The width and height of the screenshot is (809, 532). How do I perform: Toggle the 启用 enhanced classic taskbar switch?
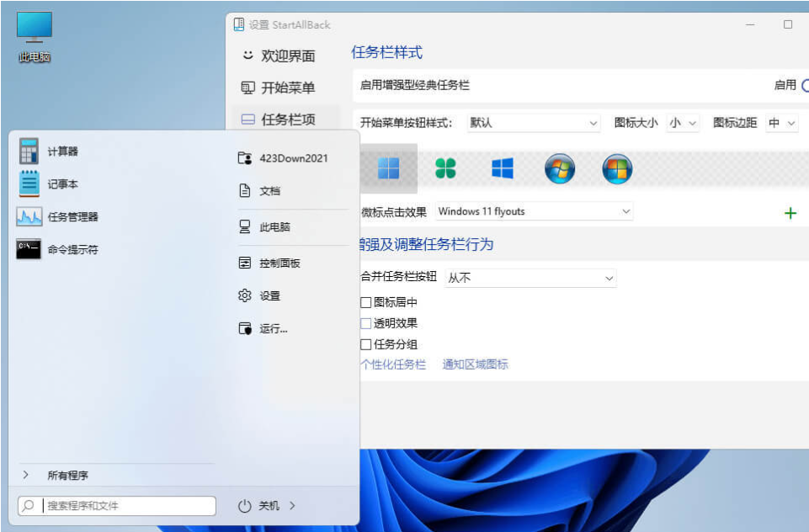coord(805,85)
